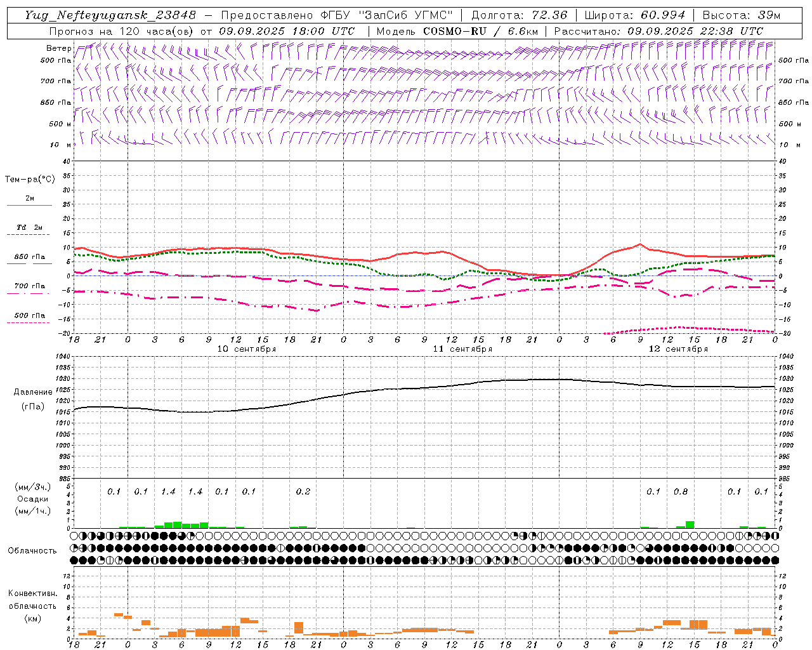Click the 10 сентября date label
The width and height of the screenshot is (812, 650).
coord(247,349)
